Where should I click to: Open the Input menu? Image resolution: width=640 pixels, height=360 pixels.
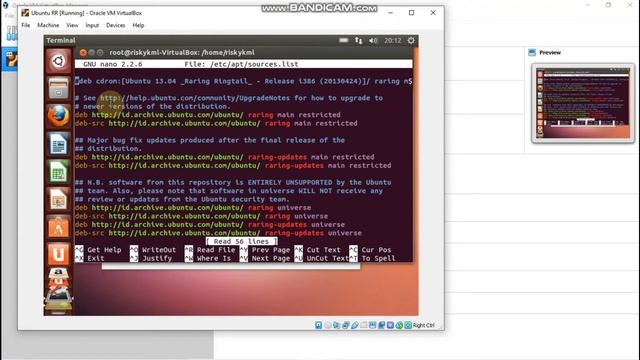point(92,25)
